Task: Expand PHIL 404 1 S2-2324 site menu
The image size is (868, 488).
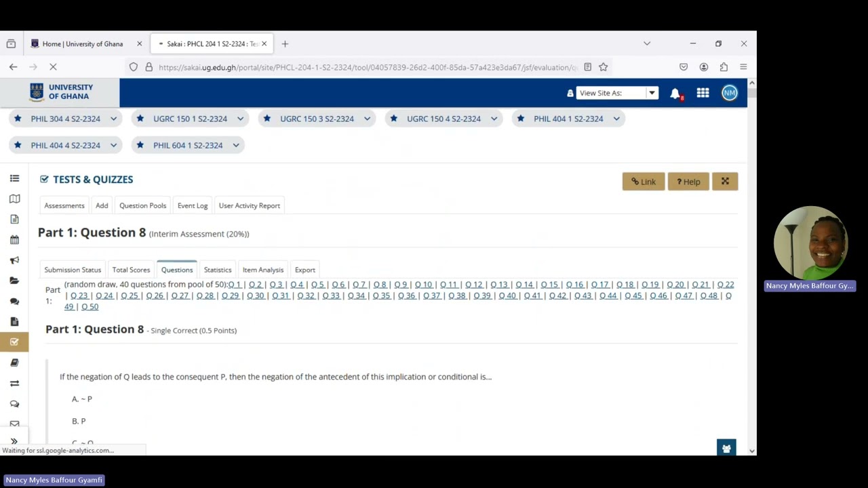Action: pyautogui.click(x=616, y=119)
